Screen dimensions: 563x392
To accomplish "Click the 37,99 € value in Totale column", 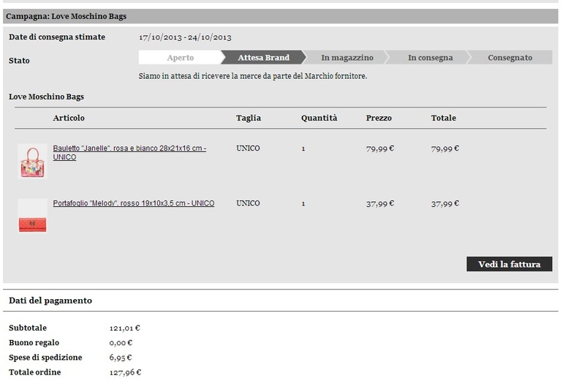I will tap(445, 204).
